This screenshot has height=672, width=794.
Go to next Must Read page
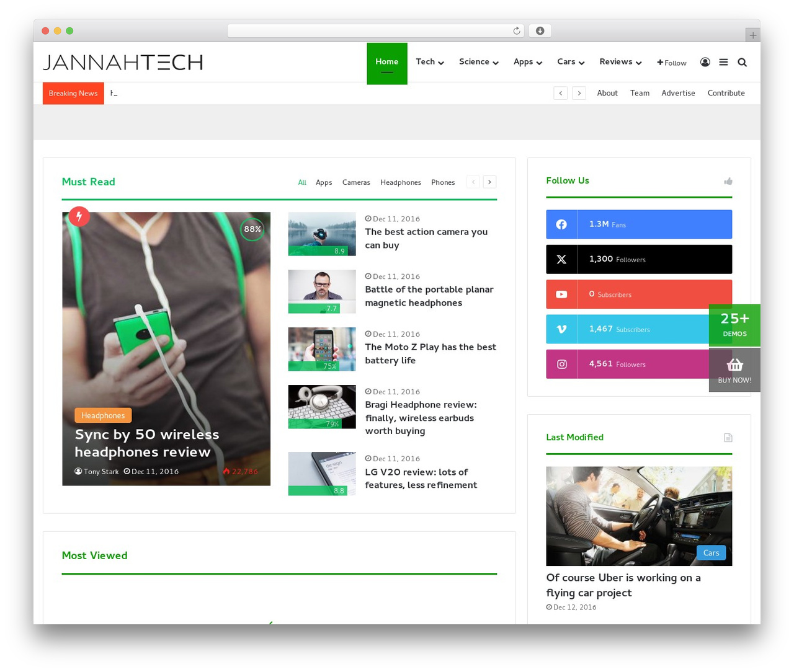click(x=490, y=182)
